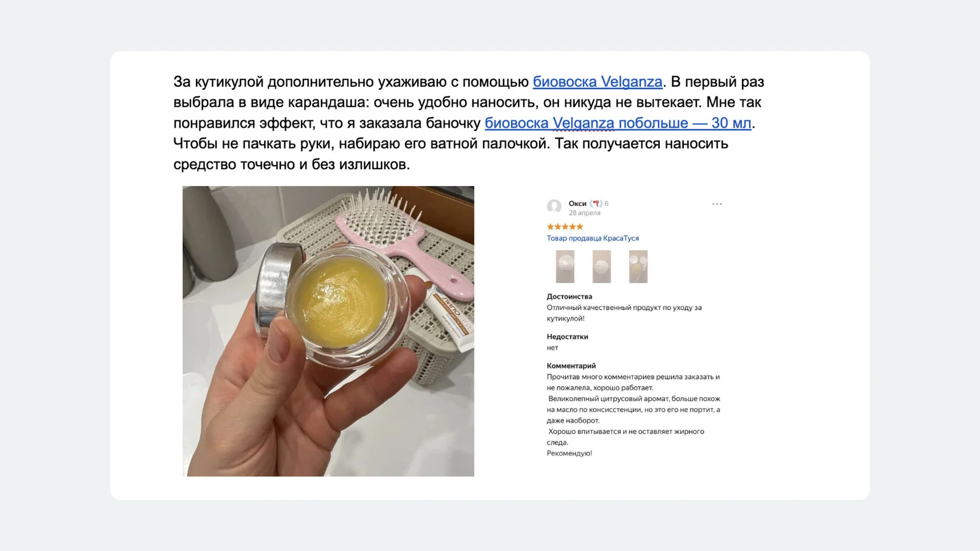
Task: Click the paragraph starting with За кутикулой
Action: pyautogui.click(x=468, y=123)
